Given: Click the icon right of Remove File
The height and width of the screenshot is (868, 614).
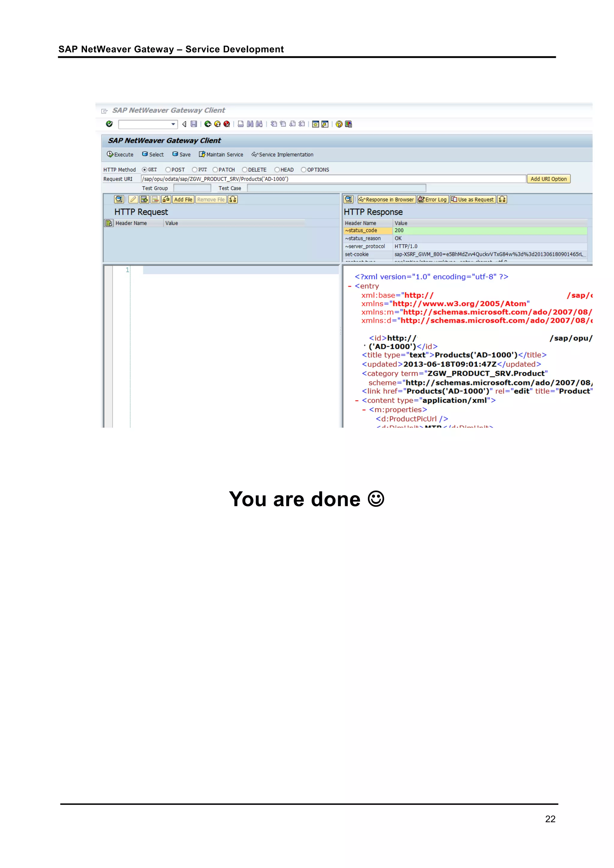Looking at the screenshot, I should [233, 199].
